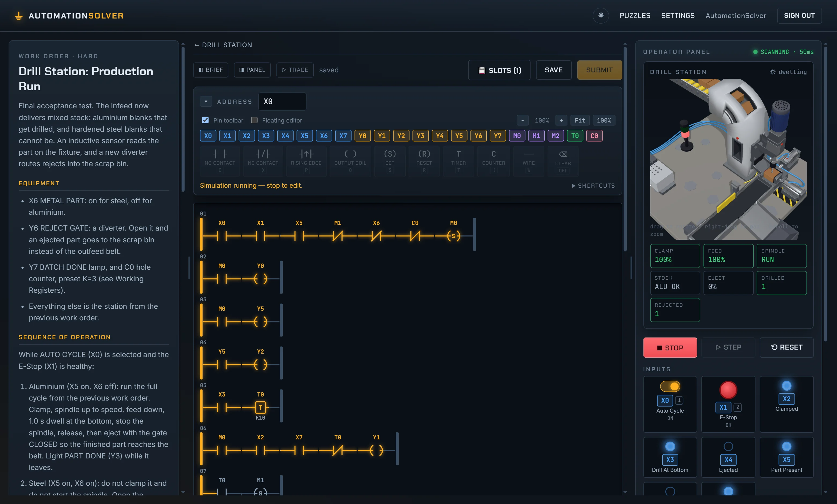Open the Brief panel tab
This screenshot has width=837, height=504.
point(211,70)
